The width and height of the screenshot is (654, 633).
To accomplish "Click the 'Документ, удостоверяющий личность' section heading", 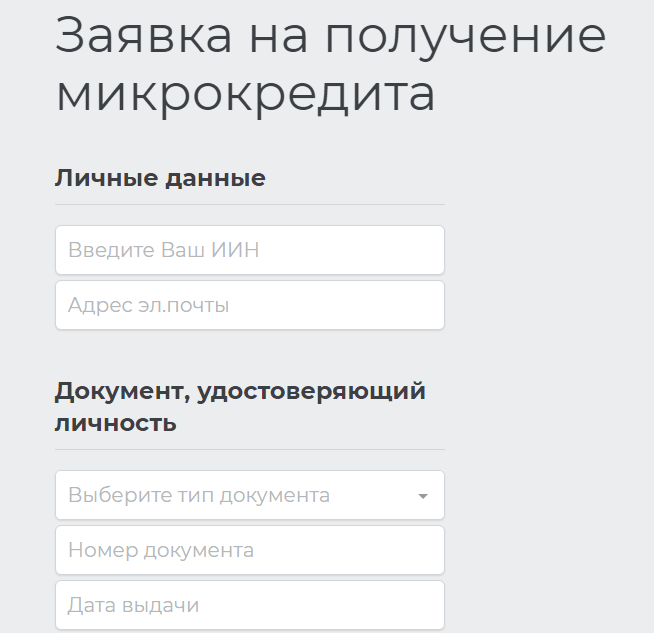I will click(x=240, y=405).
